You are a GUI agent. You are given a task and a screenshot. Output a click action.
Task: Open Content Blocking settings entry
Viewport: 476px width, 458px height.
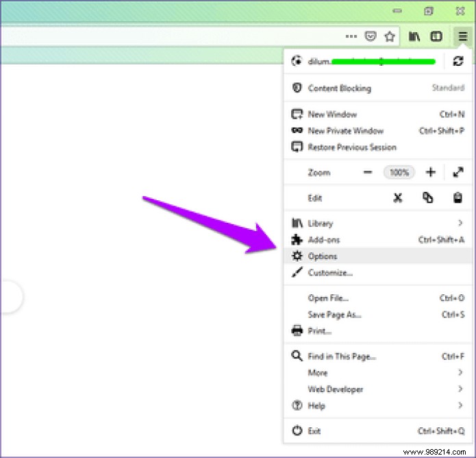(x=378, y=88)
